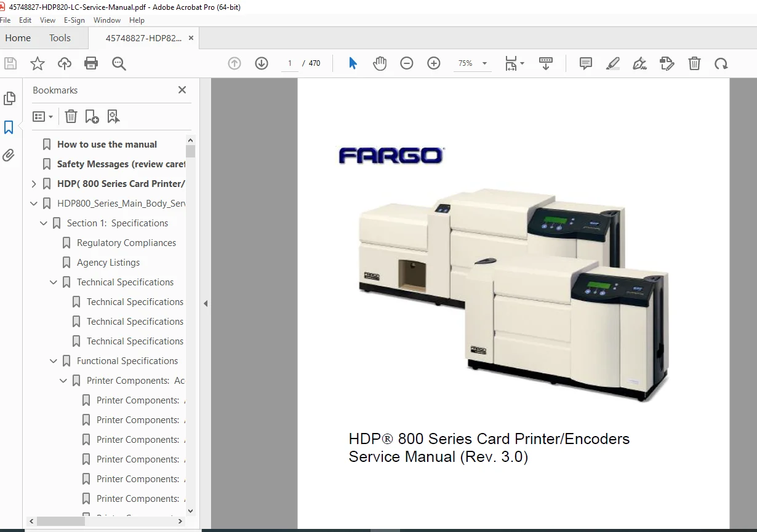Zoom in with plus icon
This screenshot has height=532, width=757.
click(434, 63)
